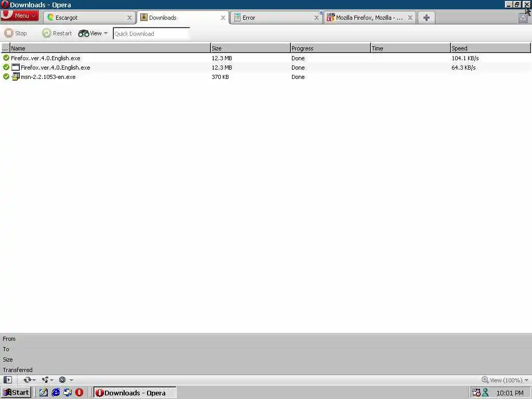Click the 104.1 KB/s speed value
The width and height of the screenshot is (532, 399).
(465, 58)
